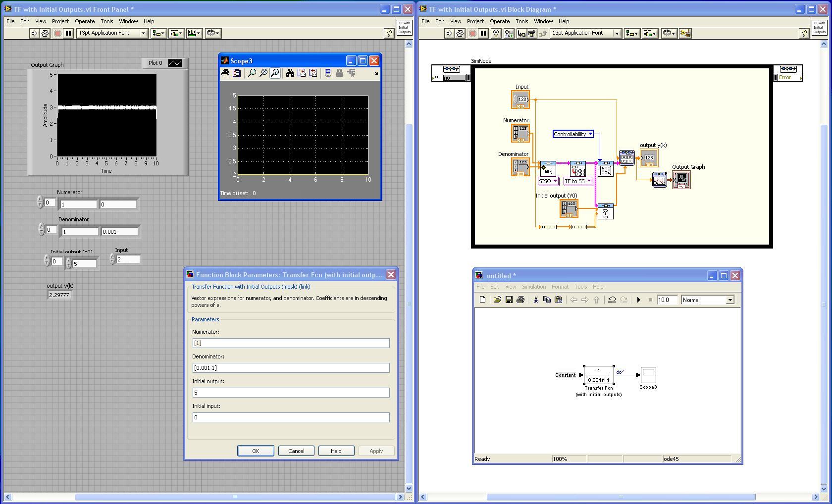
Task: Select Zoom X-axis in Scope3 toolbar
Action: point(263,73)
